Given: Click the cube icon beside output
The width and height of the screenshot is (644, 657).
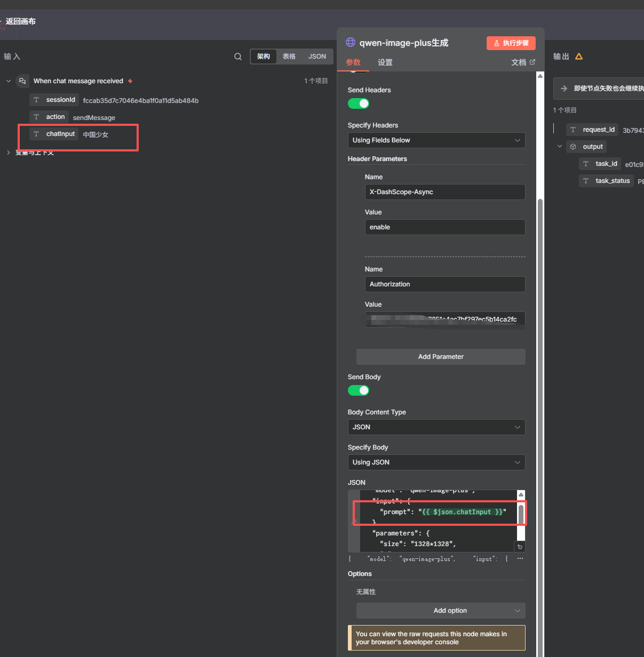Looking at the screenshot, I should [x=573, y=147].
